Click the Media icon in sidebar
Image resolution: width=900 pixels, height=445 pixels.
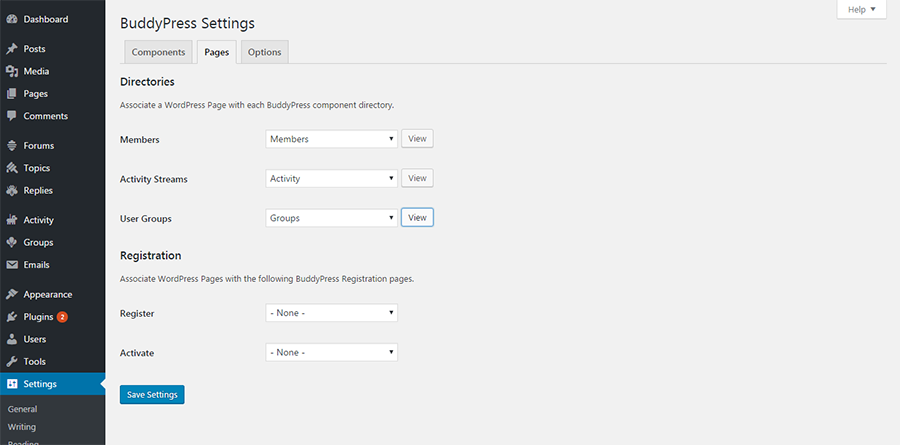pyautogui.click(x=11, y=71)
